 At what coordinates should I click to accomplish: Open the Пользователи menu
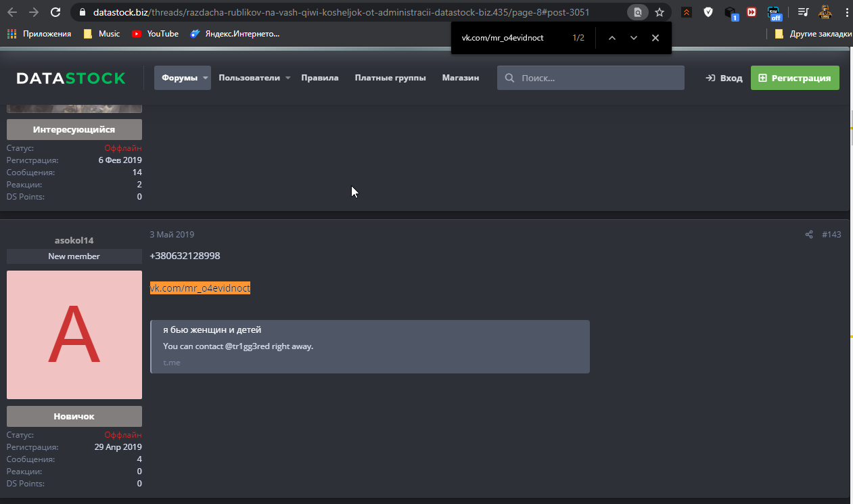(x=249, y=78)
